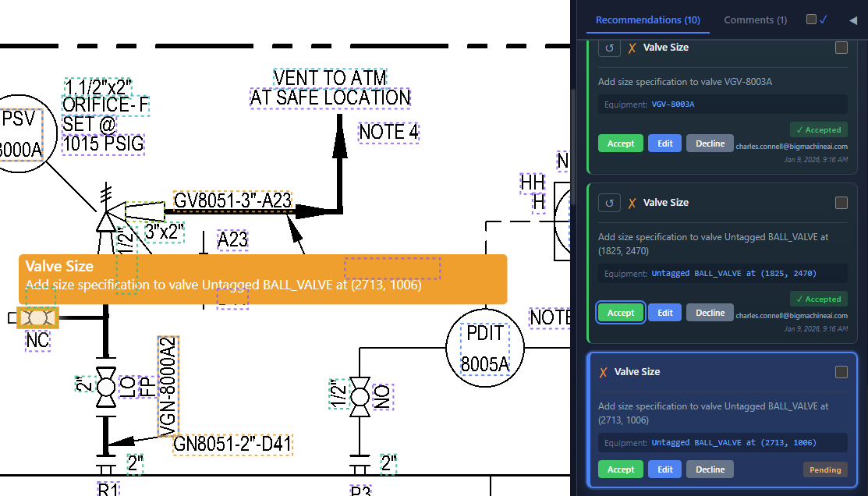This screenshot has width=868, height=496.
Task: Toggle the select-all checkbox beside Comments tab
Action: point(811,19)
